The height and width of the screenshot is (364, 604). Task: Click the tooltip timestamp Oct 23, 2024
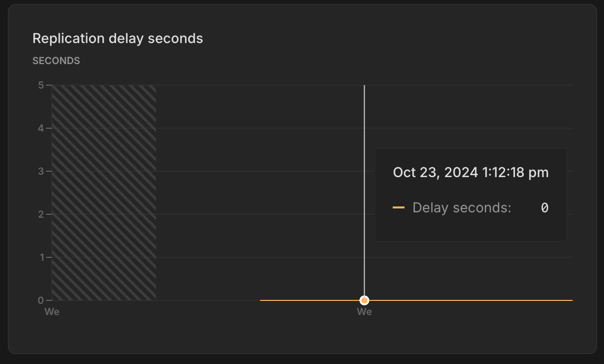pos(470,172)
